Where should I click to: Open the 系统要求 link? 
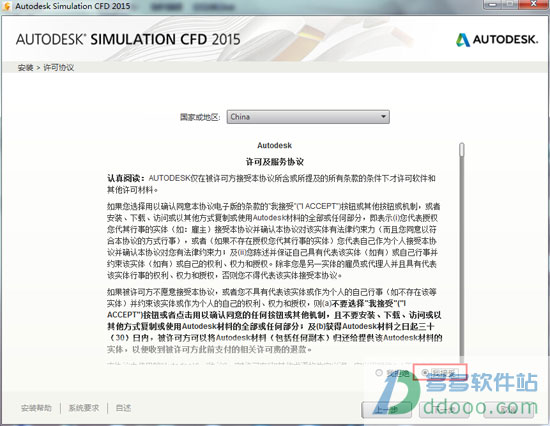[x=84, y=408]
